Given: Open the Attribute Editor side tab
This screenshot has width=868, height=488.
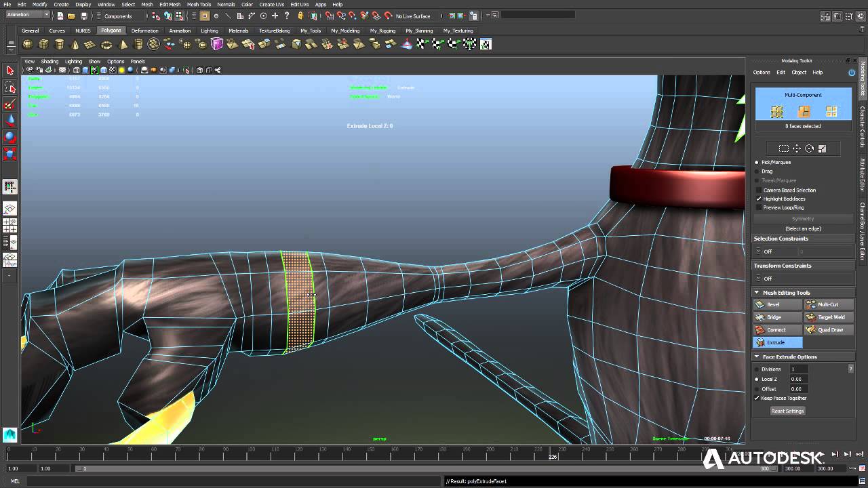Looking at the screenshot, I should (x=863, y=174).
